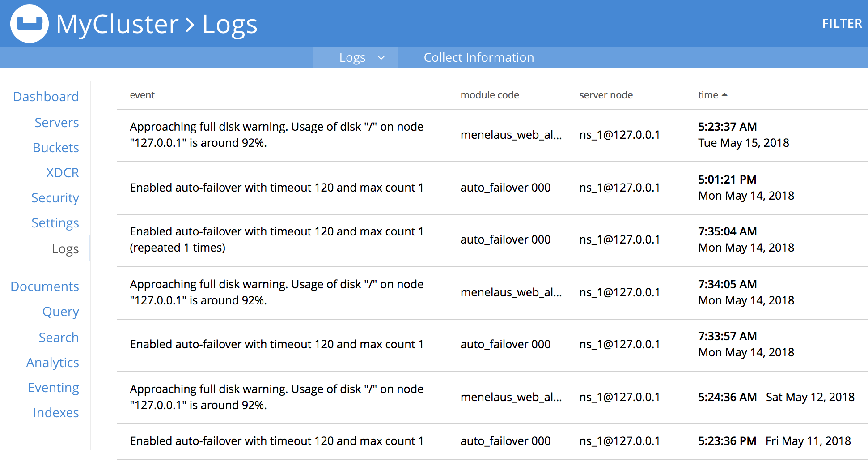Go to the Documents page

tap(45, 286)
